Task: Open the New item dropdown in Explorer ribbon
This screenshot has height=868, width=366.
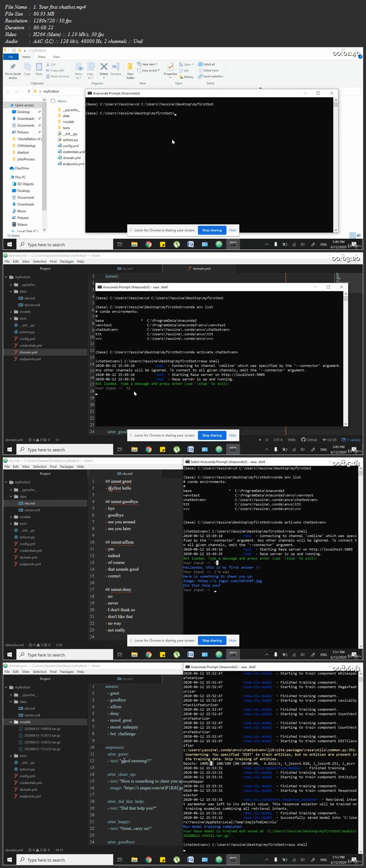Action: [148, 64]
